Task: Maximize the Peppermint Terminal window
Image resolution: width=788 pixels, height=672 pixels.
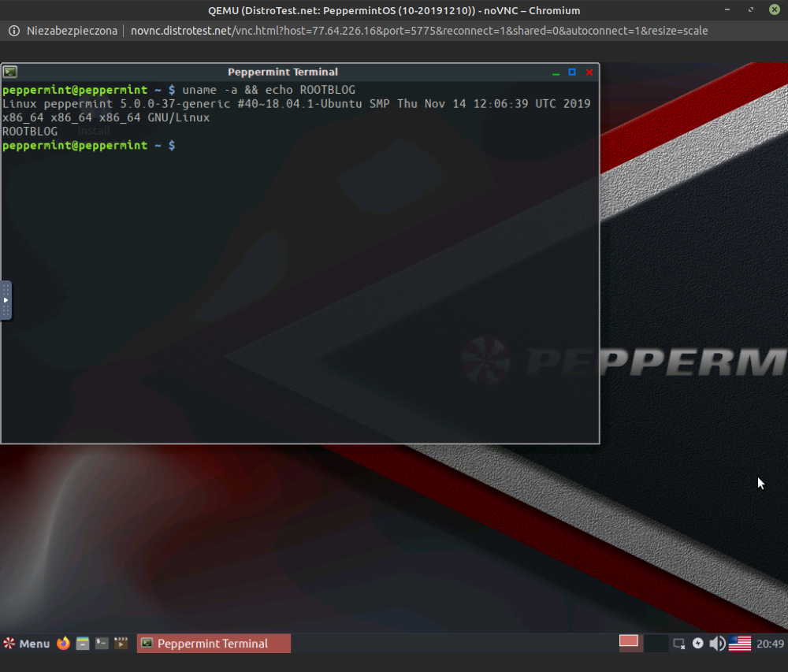Action: 572,72
